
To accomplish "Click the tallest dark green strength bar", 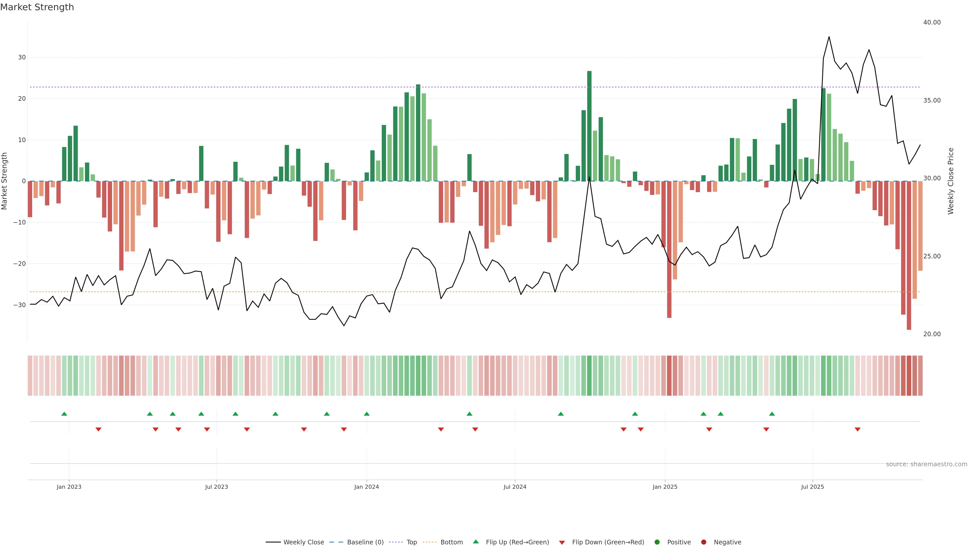I will [589, 126].
